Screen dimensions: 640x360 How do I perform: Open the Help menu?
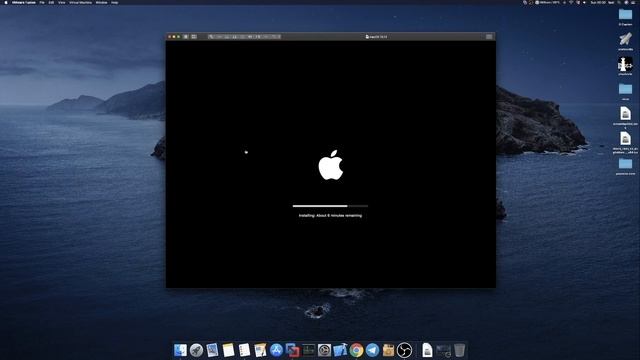[x=115, y=2]
